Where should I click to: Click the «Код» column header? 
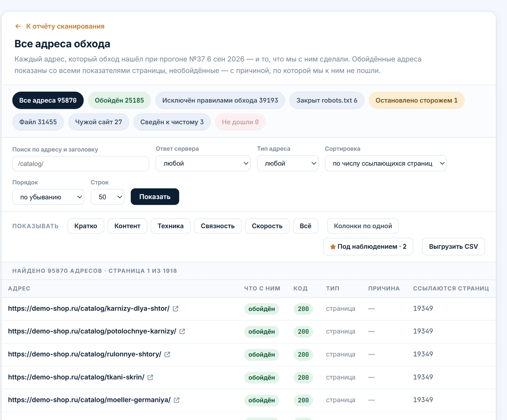300,289
